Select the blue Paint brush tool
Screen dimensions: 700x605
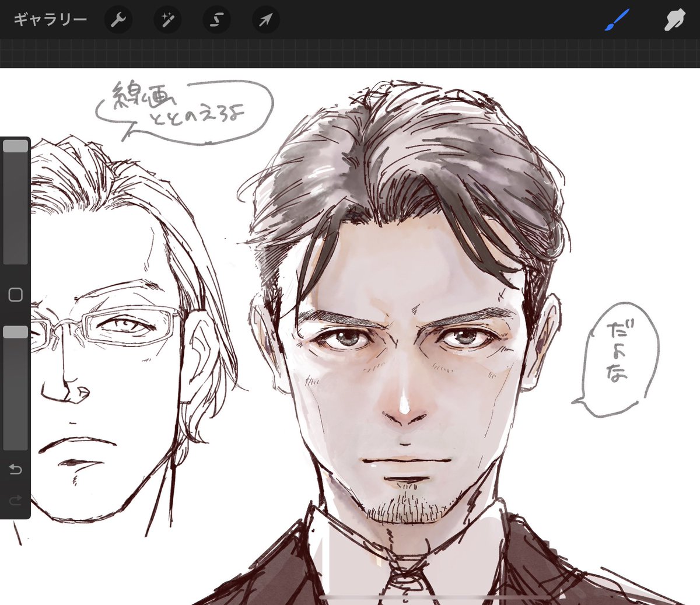(x=617, y=20)
